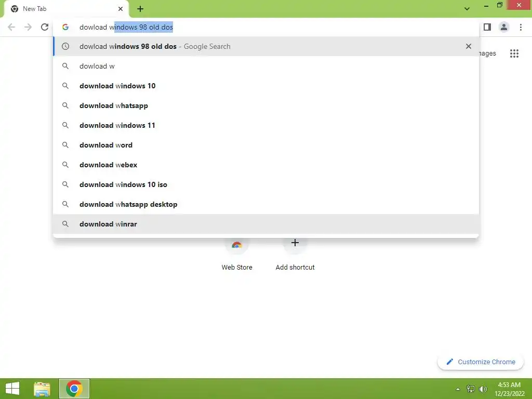Select 'dowload windows 98 old dos' suggestion
The width and height of the screenshot is (532, 399).
[266, 46]
